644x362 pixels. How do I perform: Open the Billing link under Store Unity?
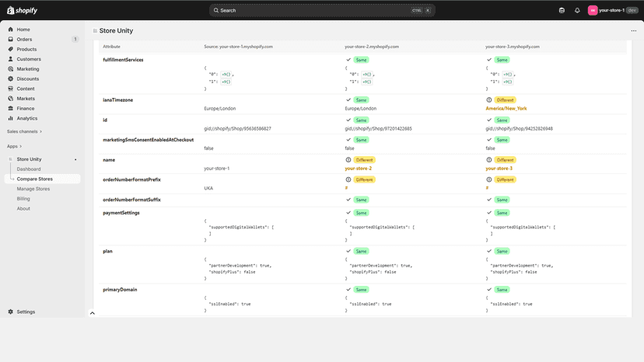[x=23, y=199]
